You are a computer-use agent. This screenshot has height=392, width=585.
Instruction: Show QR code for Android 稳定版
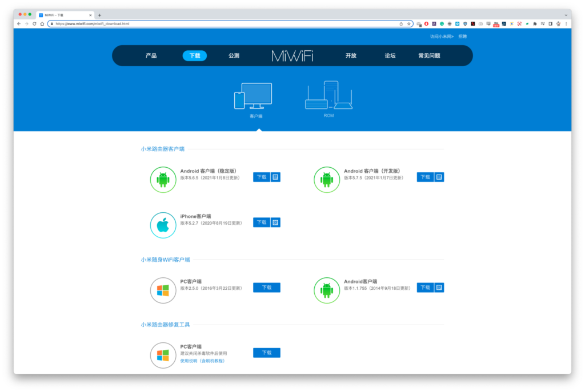pos(275,177)
